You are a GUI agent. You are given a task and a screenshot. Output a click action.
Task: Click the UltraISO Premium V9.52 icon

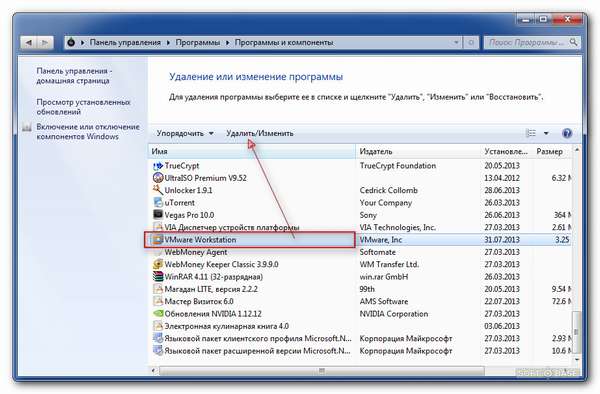(x=158, y=178)
